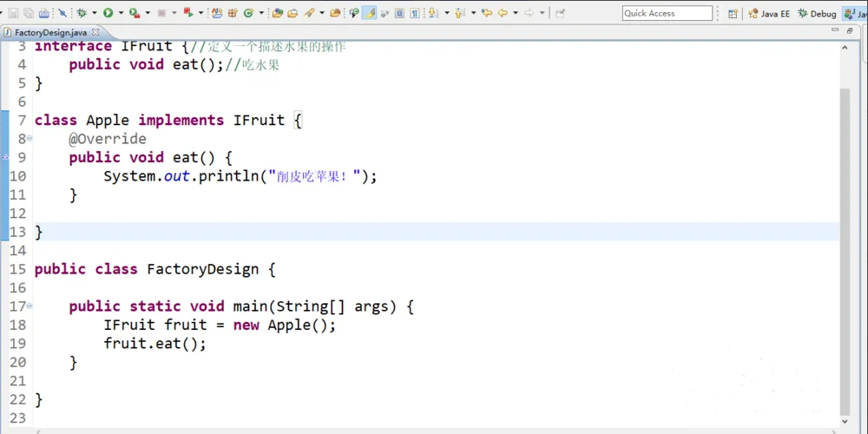Click the Debug bug icon in toolbar

tap(82, 13)
